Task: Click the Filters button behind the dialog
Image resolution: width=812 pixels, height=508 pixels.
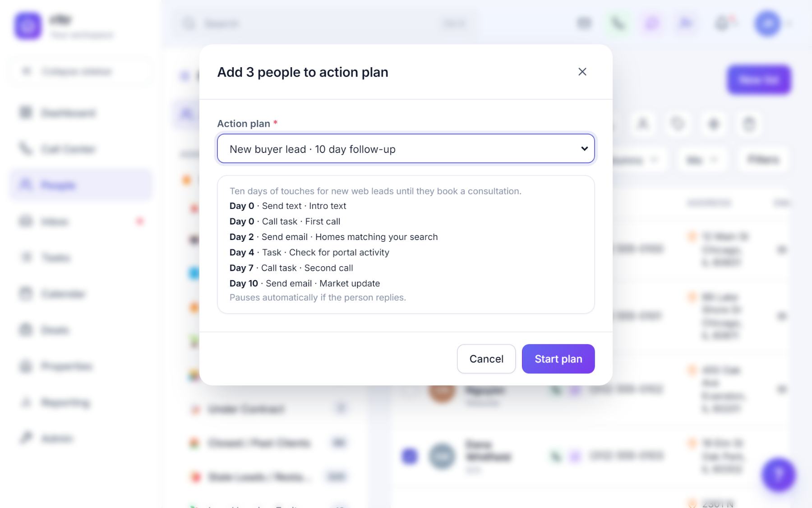Action: (763, 160)
